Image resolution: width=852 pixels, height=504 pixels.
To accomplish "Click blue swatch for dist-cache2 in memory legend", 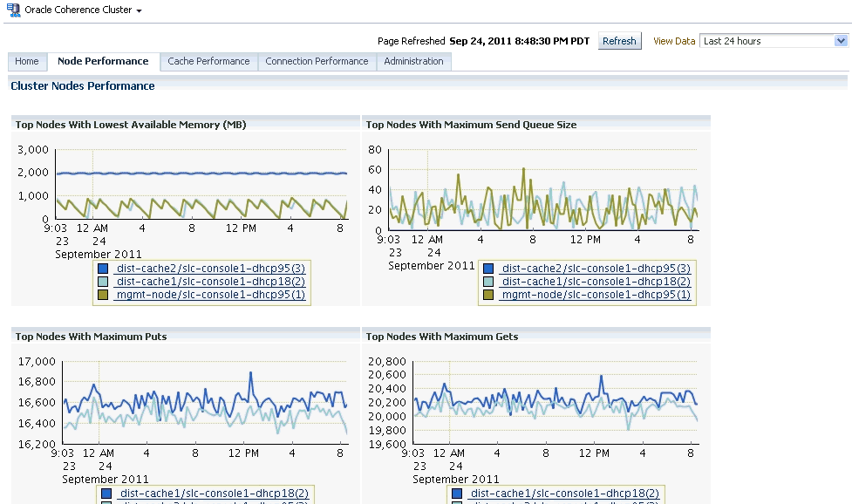I will [x=103, y=269].
